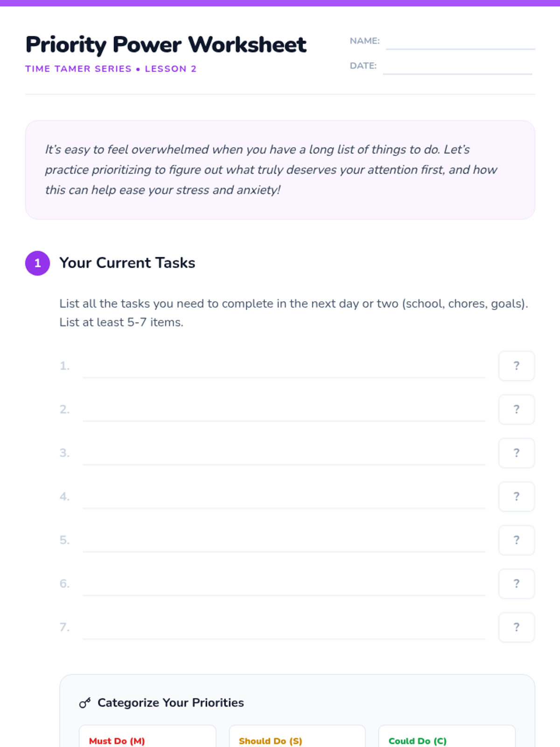
Task: Click the priority box for task 1
Action: click(x=516, y=366)
